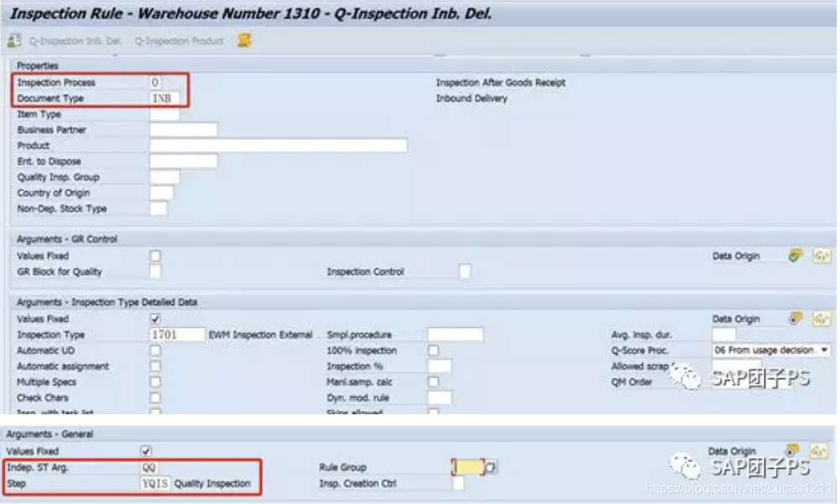Click second Data Origin icon in Inspection Type Detailed Data
The height and width of the screenshot is (504, 840).
[x=822, y=319]
